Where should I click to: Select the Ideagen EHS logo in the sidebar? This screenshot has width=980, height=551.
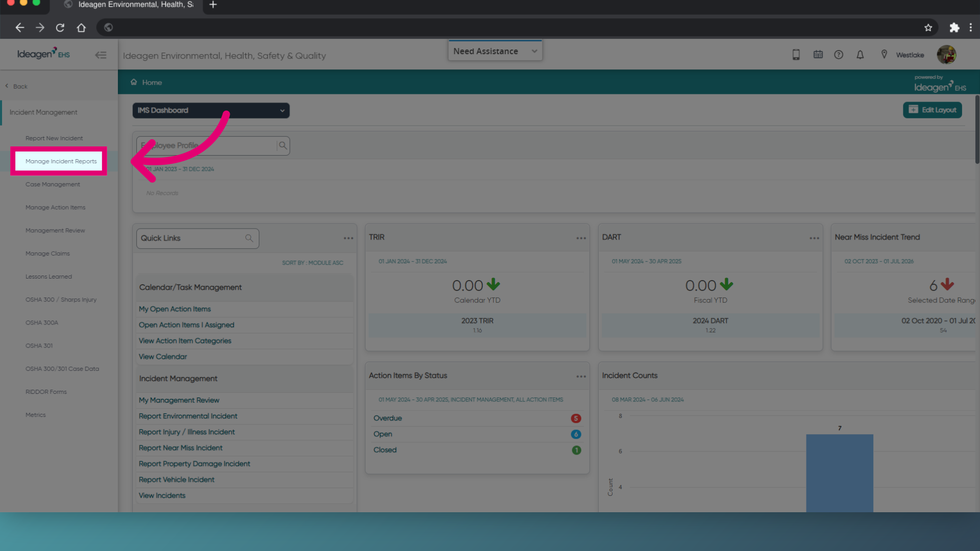click(x=43, y=54)
